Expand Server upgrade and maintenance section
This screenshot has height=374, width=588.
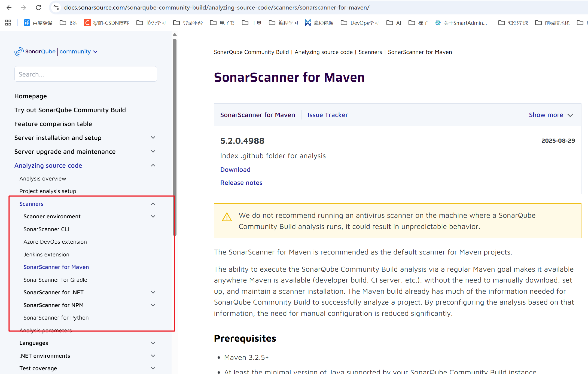tap(153, 152)
